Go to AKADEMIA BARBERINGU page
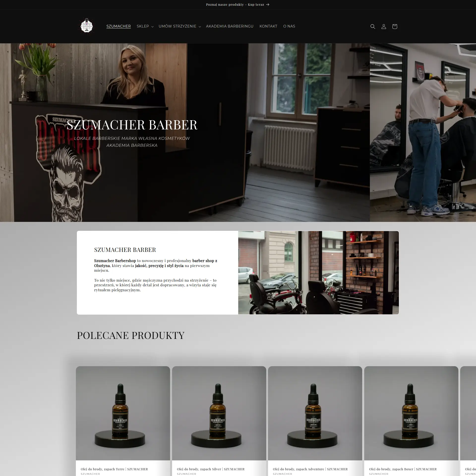This screenshot has width=476, height=476. click(x=230, y=26)
